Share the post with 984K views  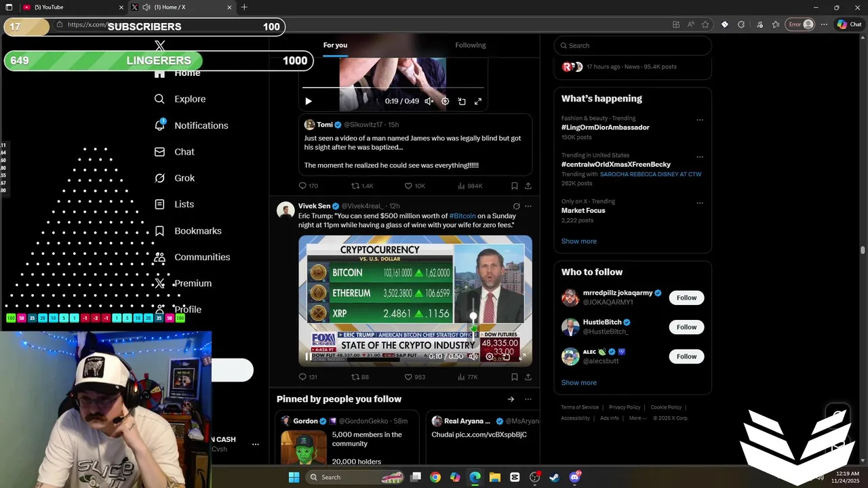click(x=528, y=186)
